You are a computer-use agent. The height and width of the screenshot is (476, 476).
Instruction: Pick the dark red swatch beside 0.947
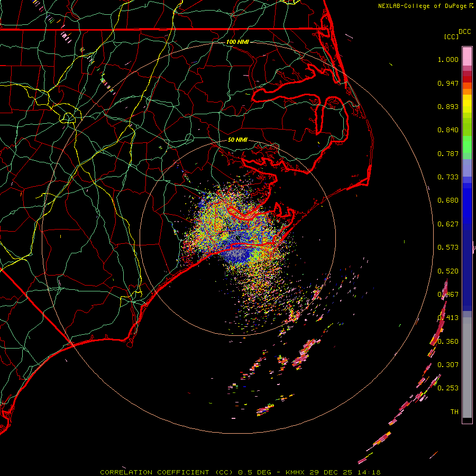467,79
